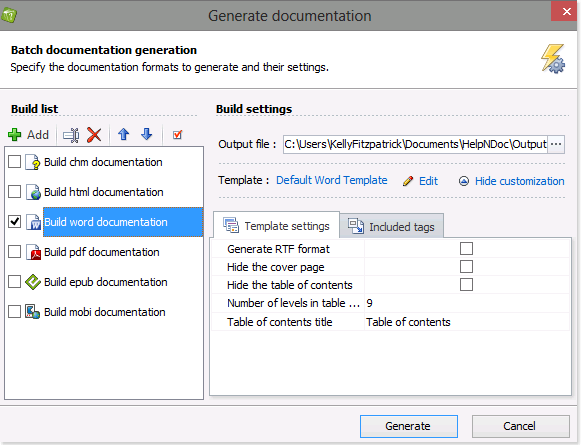Click the Output file path field
Viewport: 581px width, 446px height.
(415, 144)
